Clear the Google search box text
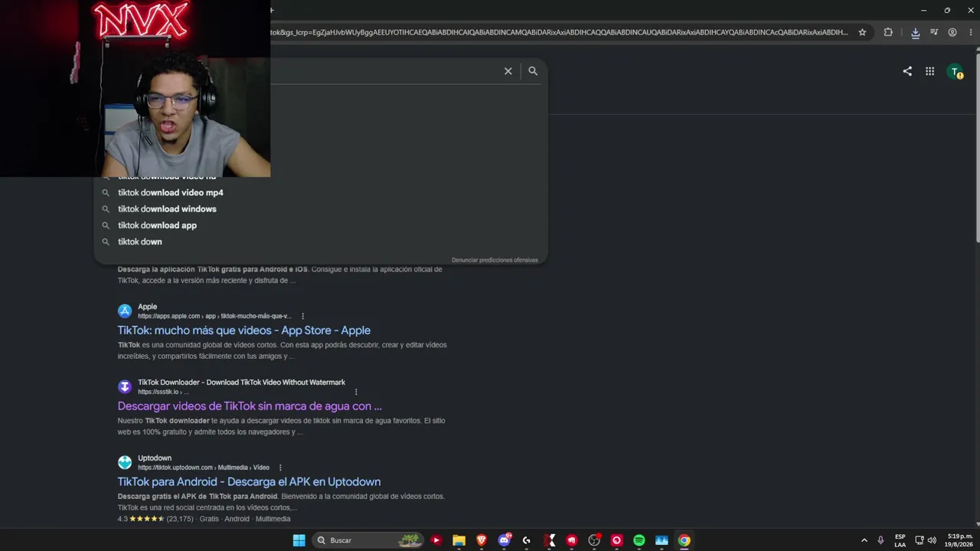This screenshot has width=980, height=551. [x=508, y=71]
